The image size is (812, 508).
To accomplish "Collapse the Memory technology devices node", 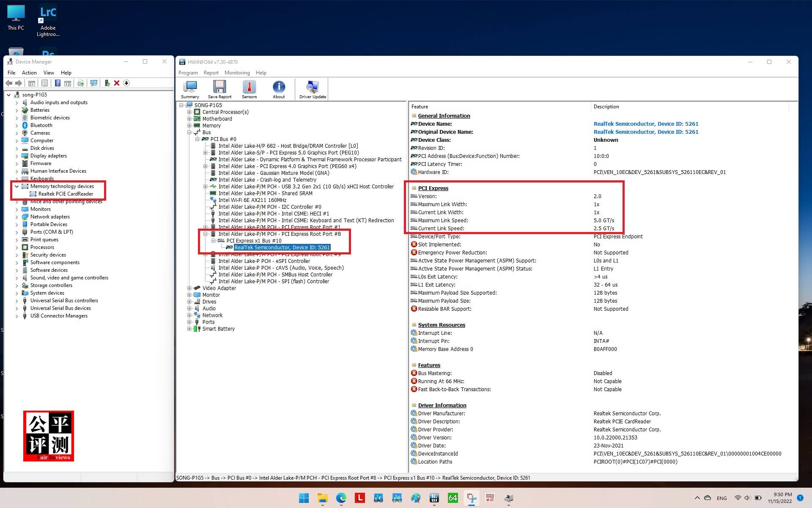I will coord(17,186).
